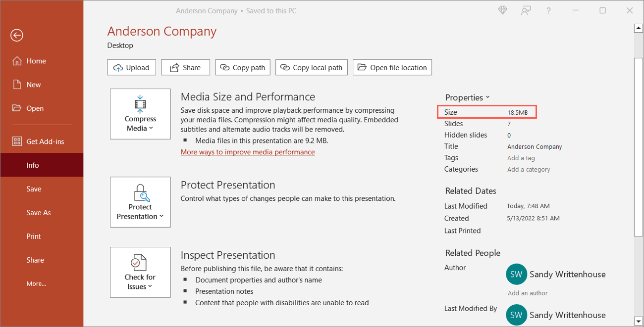Click the 18.5MB size value
Screen dimensions: 644x327
click(518, 113)
